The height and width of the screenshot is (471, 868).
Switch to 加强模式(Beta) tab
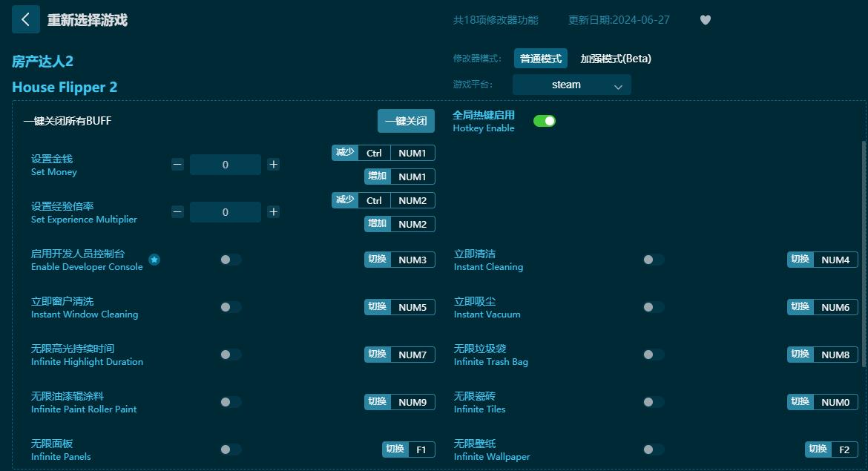[x=616, y=59]
